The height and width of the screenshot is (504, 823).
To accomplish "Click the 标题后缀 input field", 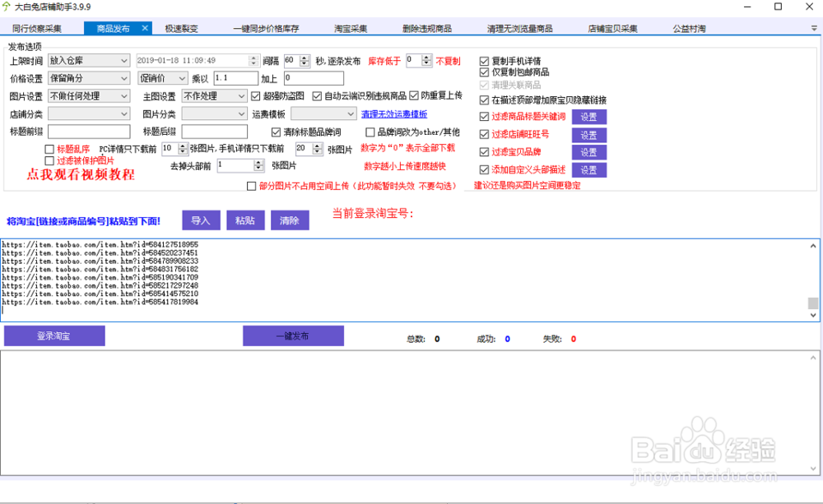I will pos(215,132).
